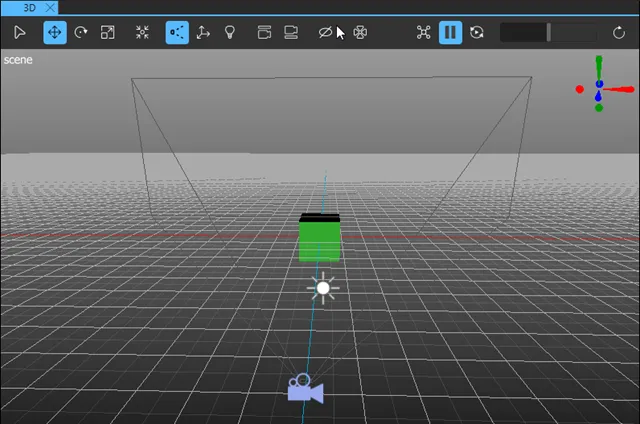Adjust the toolbar speed slider
The height and width of the screenshot is (424, 640).
(548, 32)
